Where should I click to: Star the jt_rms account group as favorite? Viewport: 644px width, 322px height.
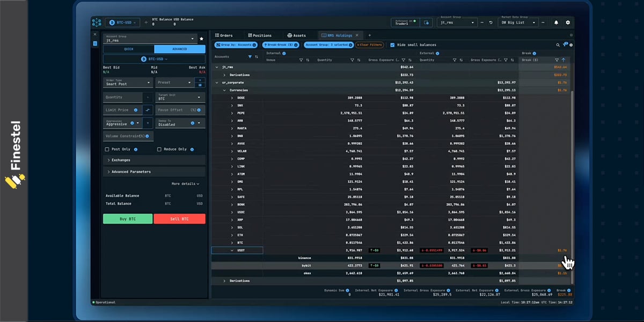tap(201, 39)
